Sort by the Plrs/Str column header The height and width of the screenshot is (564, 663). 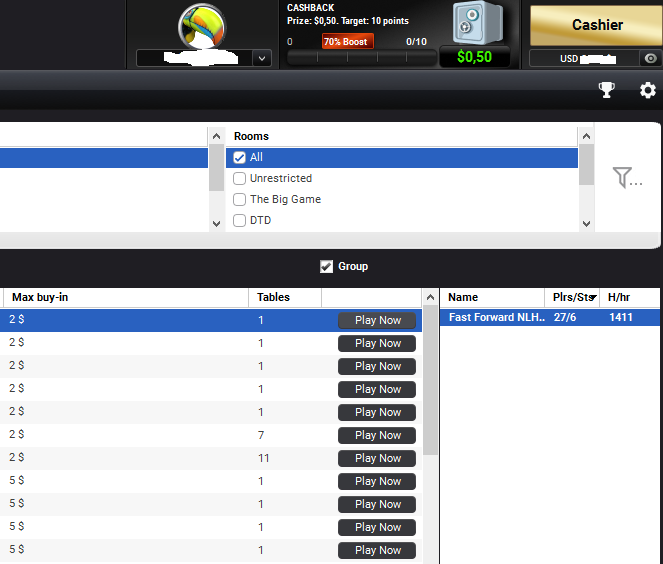[x=574, y=297]
